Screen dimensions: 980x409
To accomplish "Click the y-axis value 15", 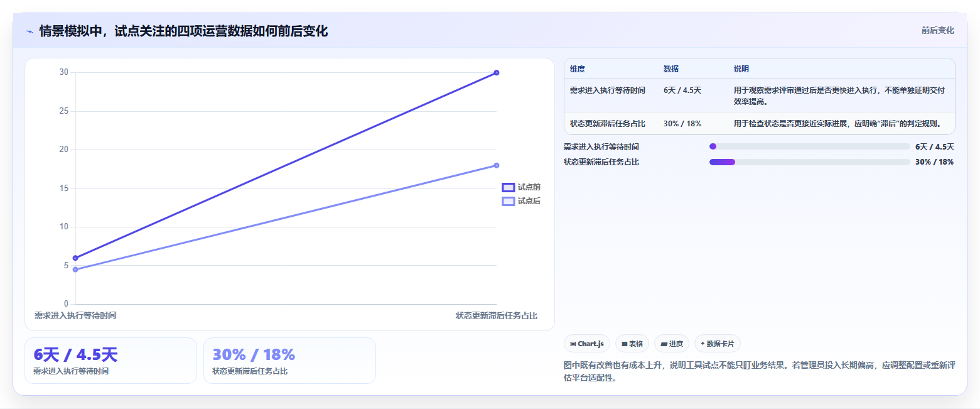I will click(x=64, y=188).
